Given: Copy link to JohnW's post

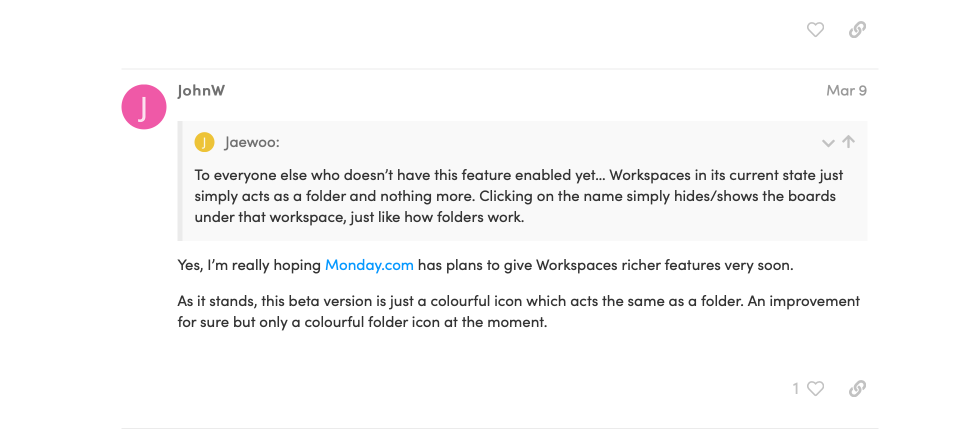Looking at the screenshot, I should (x=857, y=388).
